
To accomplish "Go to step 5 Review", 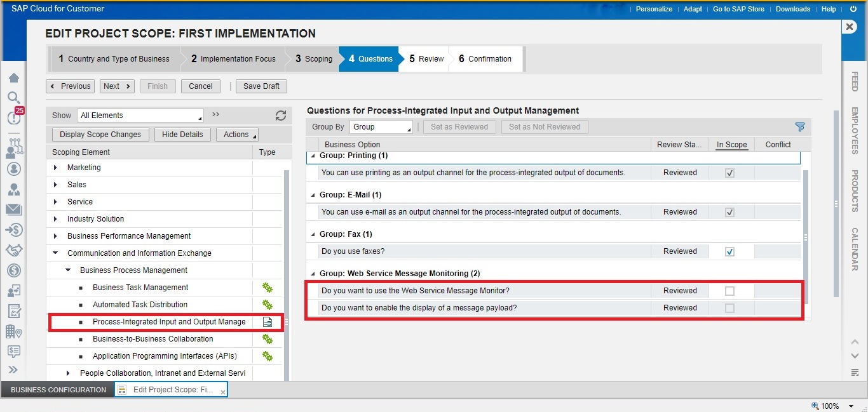I will (426, 59).
